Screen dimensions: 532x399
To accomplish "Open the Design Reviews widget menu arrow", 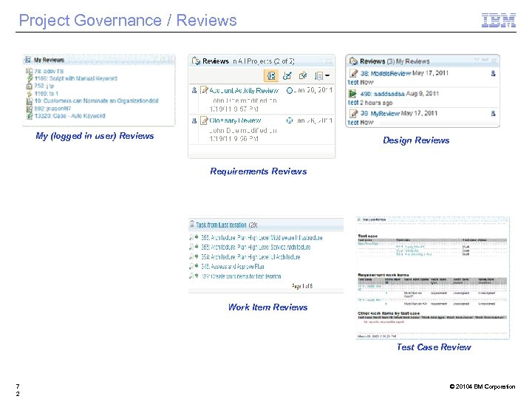I will pos(477,60).
